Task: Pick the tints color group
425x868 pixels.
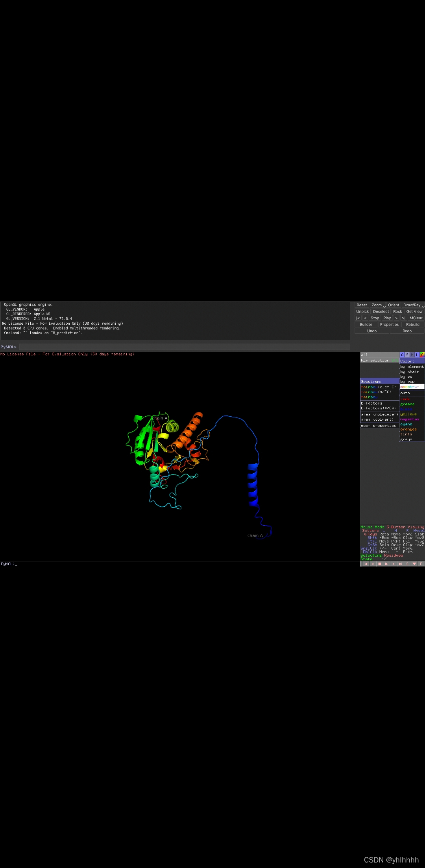Action: coord(412,434)
